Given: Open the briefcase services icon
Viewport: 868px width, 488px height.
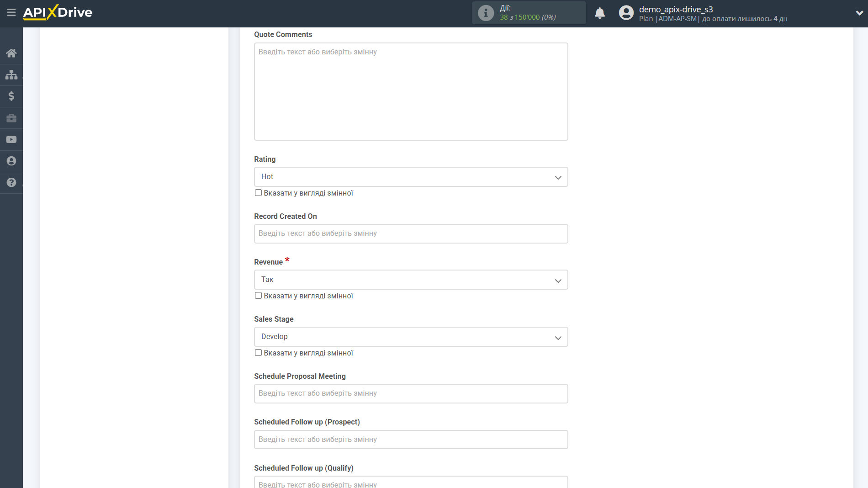Looking at the screenshot, I should [11, 118].
